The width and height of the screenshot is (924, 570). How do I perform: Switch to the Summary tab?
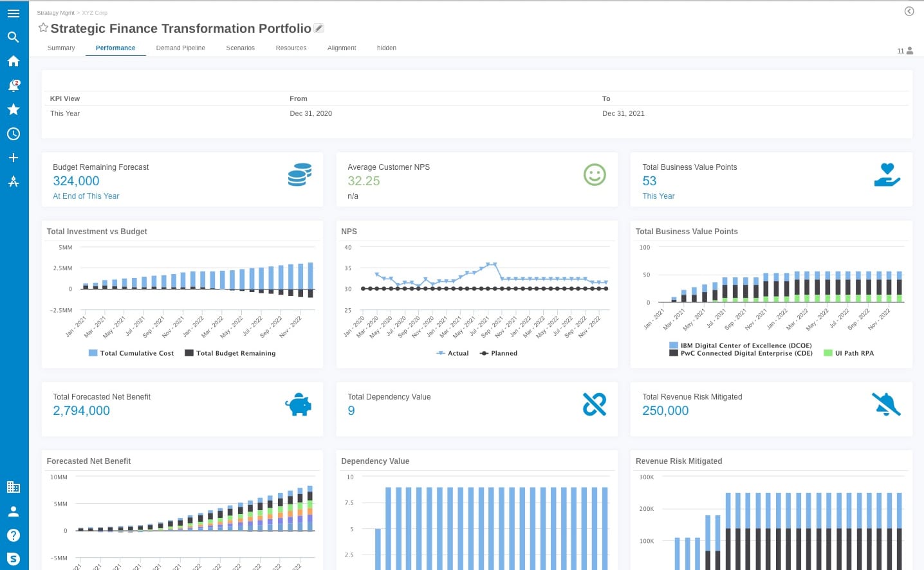click(61, 48)
